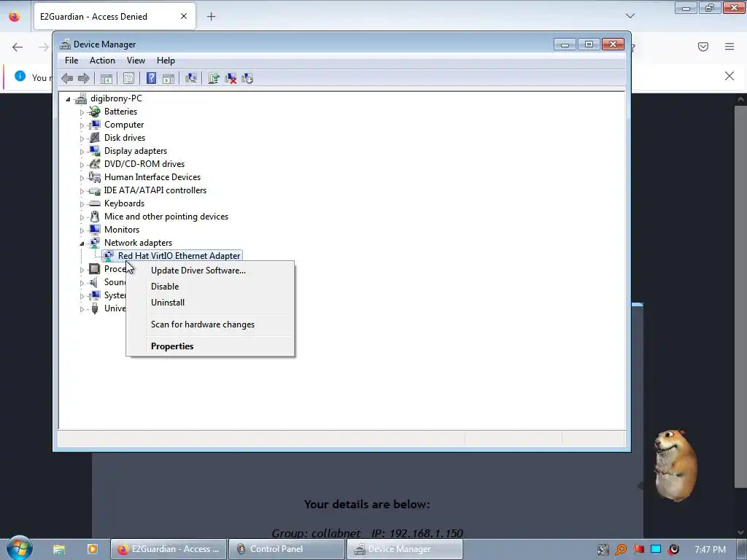Click the Firefox page vertical scrollbar thumb
Viewport: 747px width, 560px height.
pyautogui.click(x=740, y=296)
